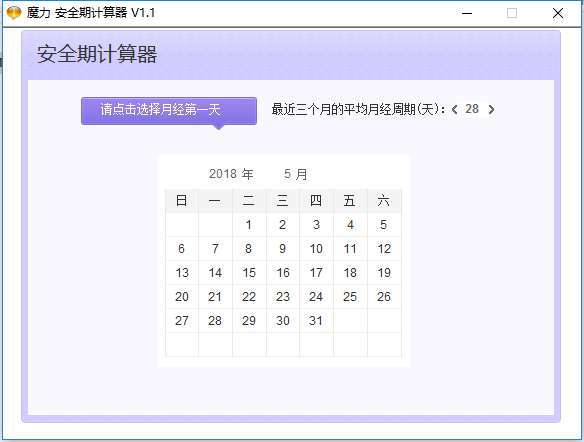Viewport: 584px width, 442px height.
Task: Click 请点击选择月经第一天 button
Action: pyautogui.click(x=169, y=111)
